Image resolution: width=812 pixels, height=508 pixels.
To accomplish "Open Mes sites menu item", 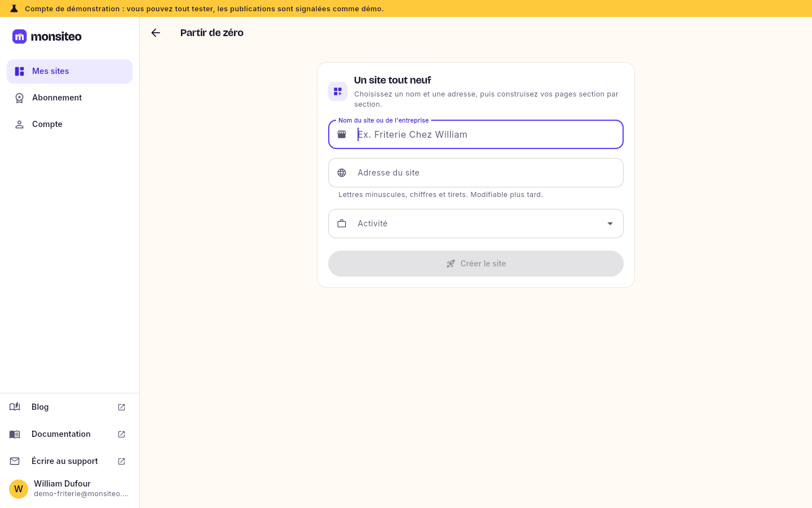I will tap(69, 71).
